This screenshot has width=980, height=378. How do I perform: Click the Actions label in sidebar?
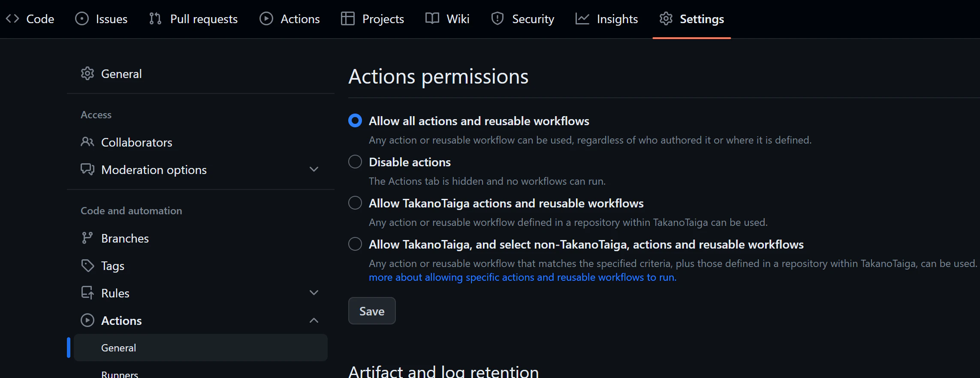click(x=121, y=321)
